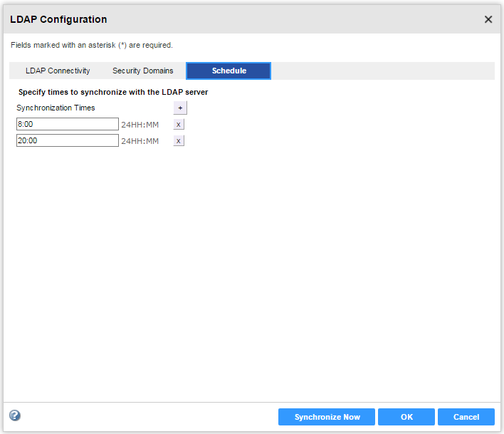Focus the 8:00 time input field

(x=67, y=124)
